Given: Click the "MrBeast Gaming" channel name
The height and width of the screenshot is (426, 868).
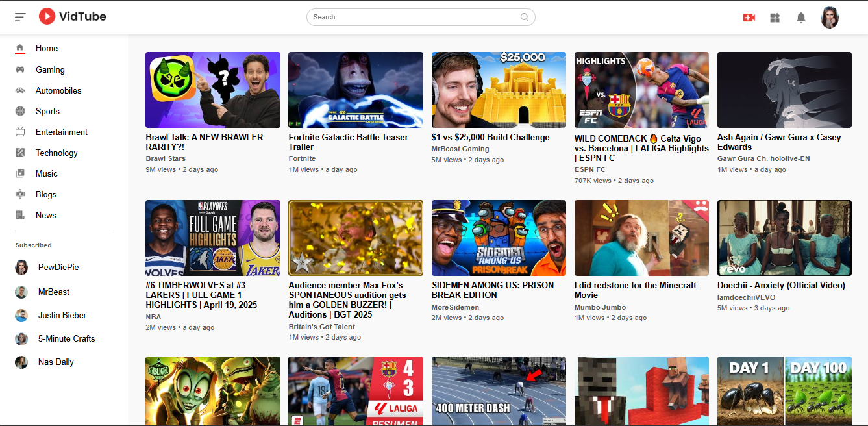Looking at the screenshot, I should click(460, 149).
